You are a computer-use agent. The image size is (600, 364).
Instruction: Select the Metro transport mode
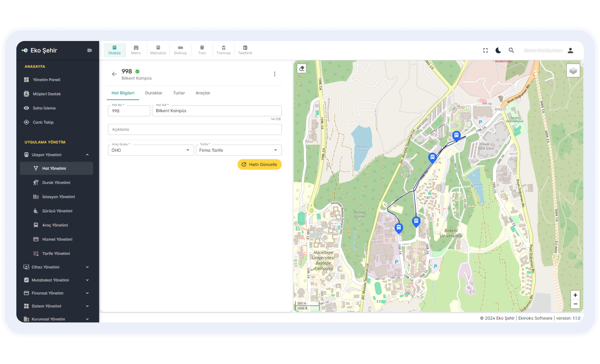(x=136, y=50)
